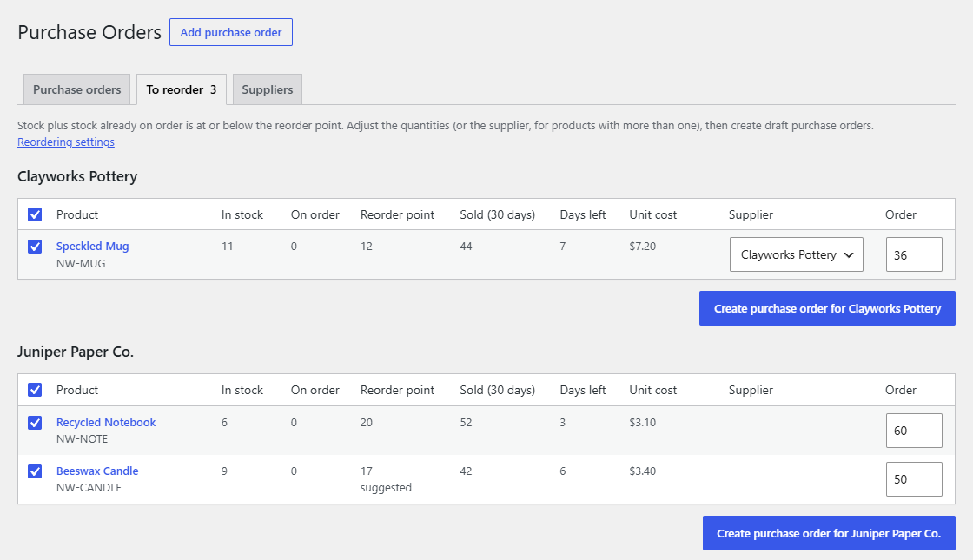Switch to the Purchase orders tab
This screenshot has height=560, width=973.
tap(77, 89)
